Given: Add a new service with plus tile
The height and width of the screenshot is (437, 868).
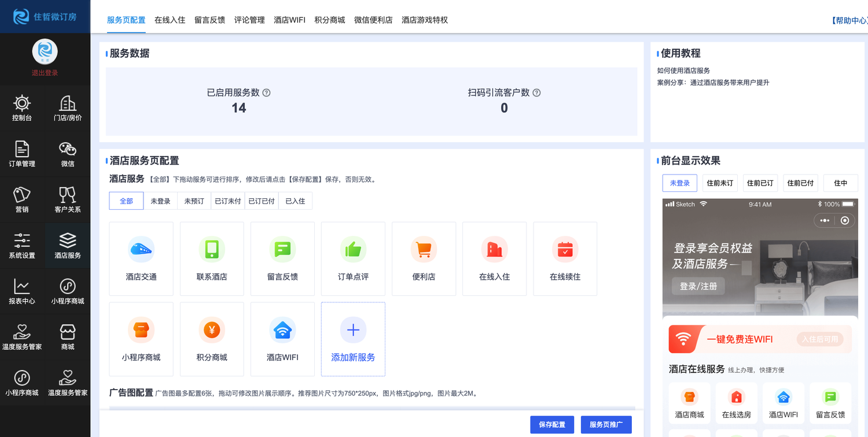Looking at the screenshot, I should pos(353,339).
